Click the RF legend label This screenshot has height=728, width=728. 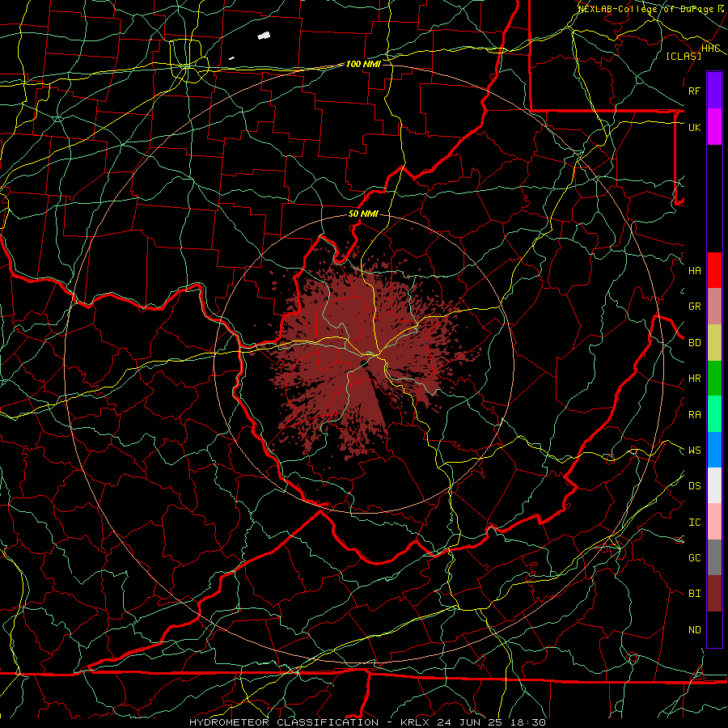pos(694,91)
